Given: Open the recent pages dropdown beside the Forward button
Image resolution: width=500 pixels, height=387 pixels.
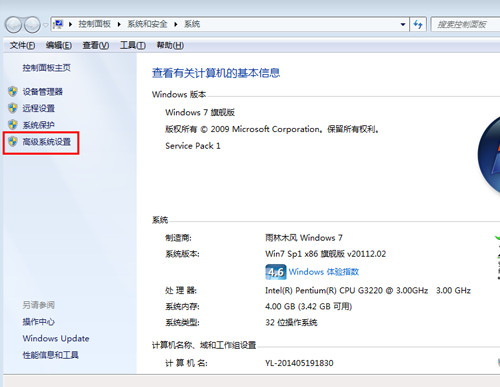Looking at the screenshot, I should pyautogui.click(x=46, y=25).
